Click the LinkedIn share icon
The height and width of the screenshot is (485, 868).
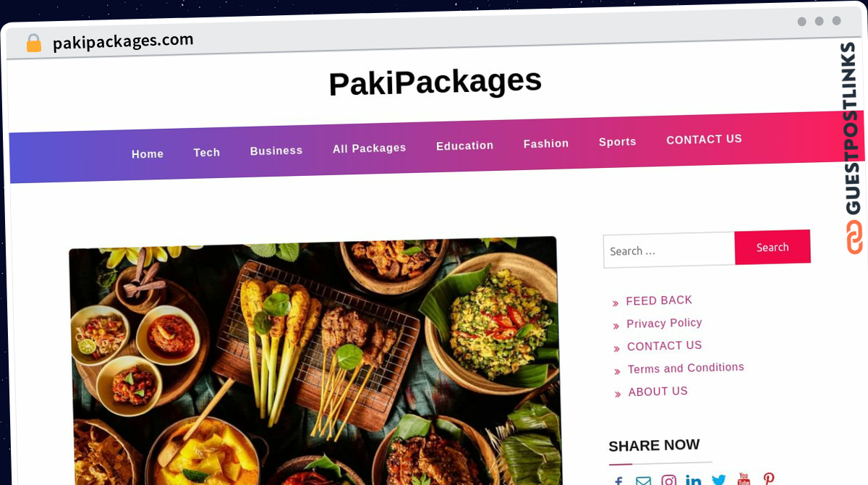pos(693,480)
